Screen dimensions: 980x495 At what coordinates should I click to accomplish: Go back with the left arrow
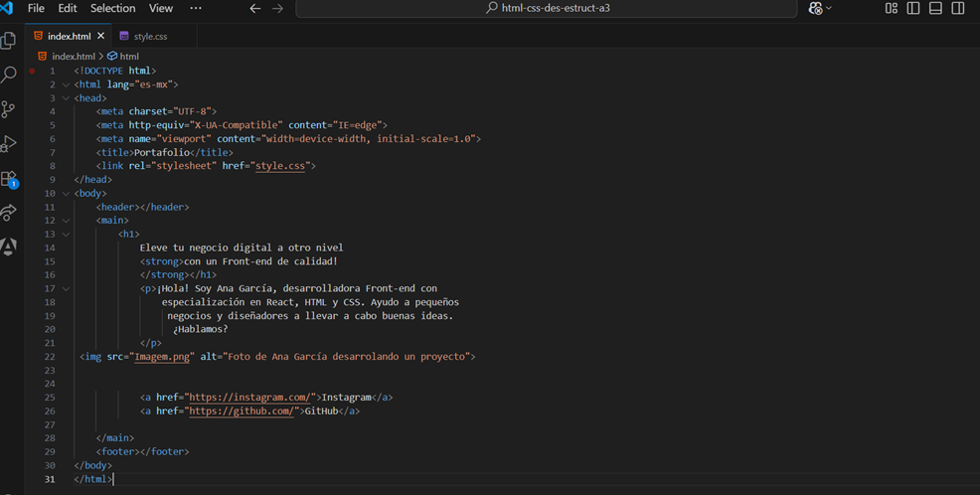(255, 8)
